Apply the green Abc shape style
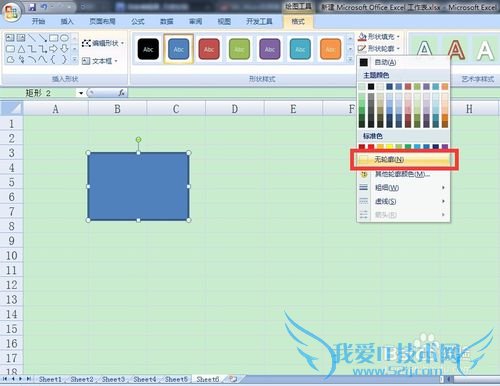The height and width of the screenshot is (386, 500). click(239, 49)
